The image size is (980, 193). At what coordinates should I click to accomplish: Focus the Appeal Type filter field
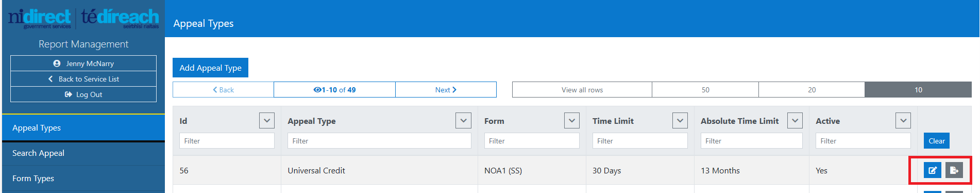tap(379, 141)
